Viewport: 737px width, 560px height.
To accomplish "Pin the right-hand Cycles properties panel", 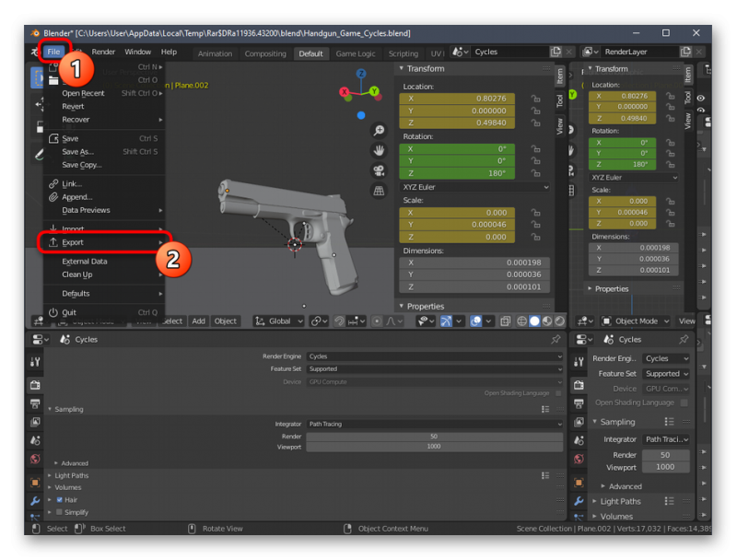I will pos(684,339).
